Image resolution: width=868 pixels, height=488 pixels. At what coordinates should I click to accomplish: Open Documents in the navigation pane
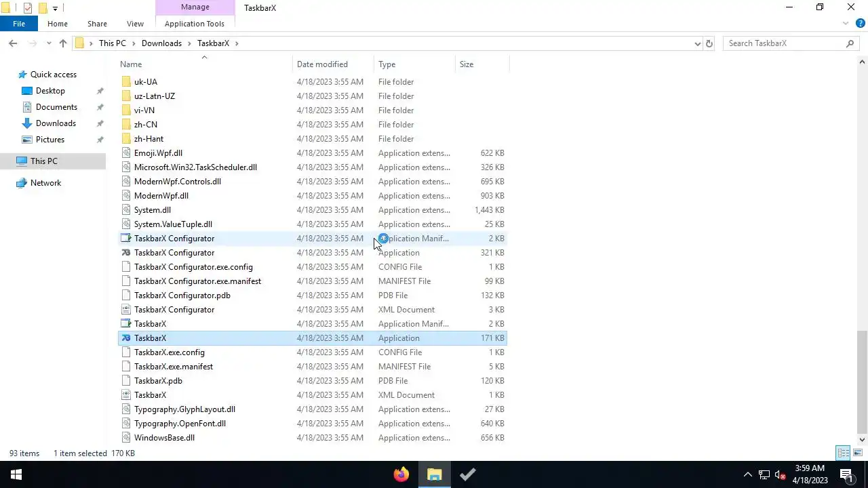pos(56,107)
